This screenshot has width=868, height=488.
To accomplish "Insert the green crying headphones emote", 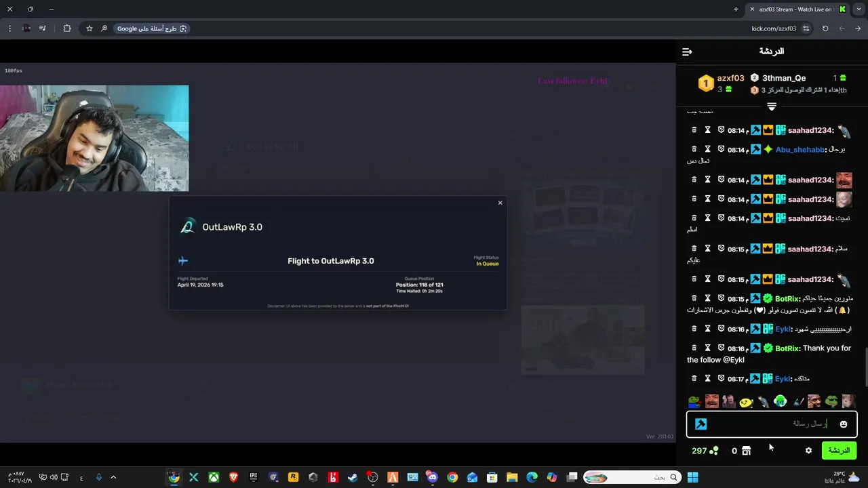I will pos(780,402).
